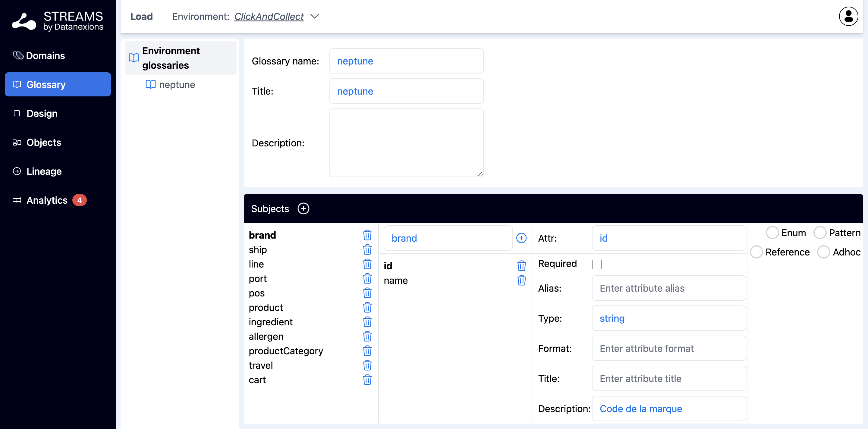868x429 pixels.
Task: Select Environment glossaries tree root
Action: (x=171, y=58)
